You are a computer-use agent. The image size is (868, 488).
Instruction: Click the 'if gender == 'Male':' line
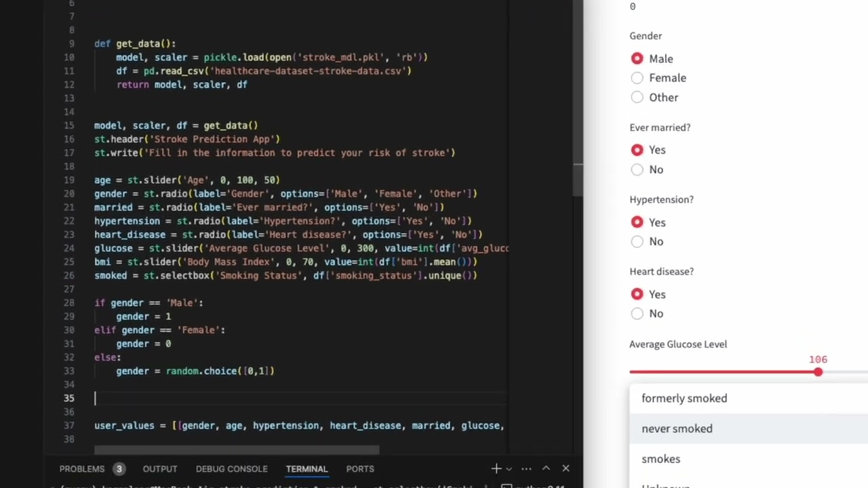click(149, 303)
